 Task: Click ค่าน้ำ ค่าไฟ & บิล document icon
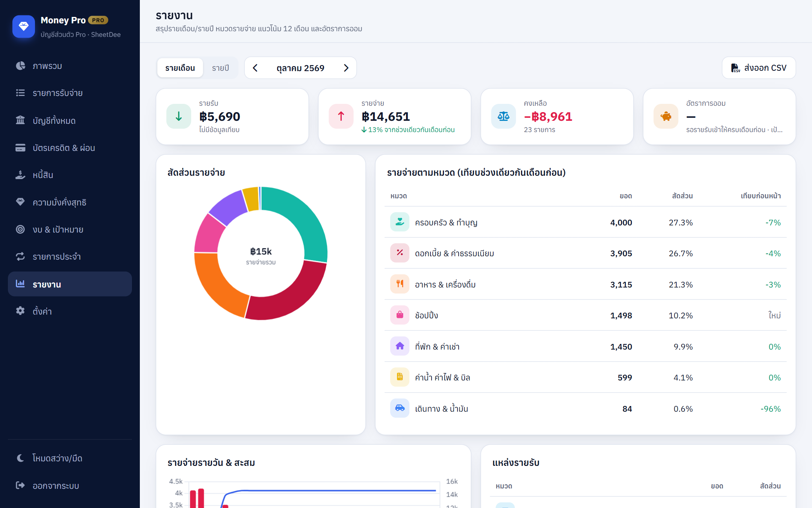[400, 377]
